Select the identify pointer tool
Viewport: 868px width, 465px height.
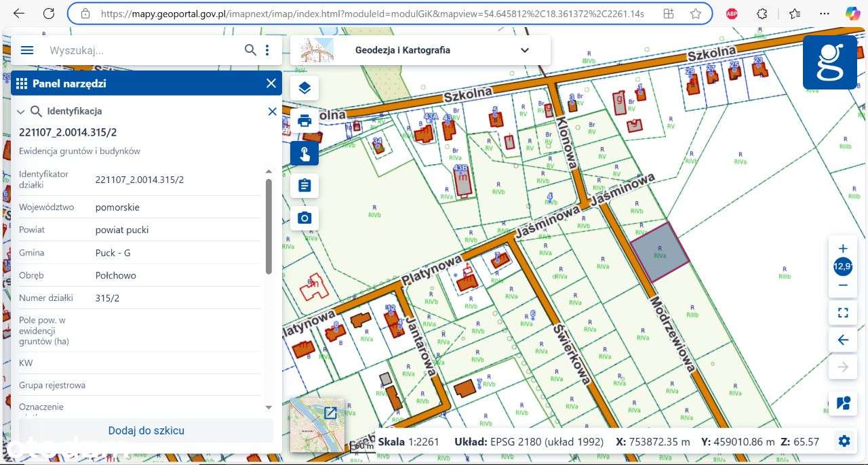tap(304, 153)
